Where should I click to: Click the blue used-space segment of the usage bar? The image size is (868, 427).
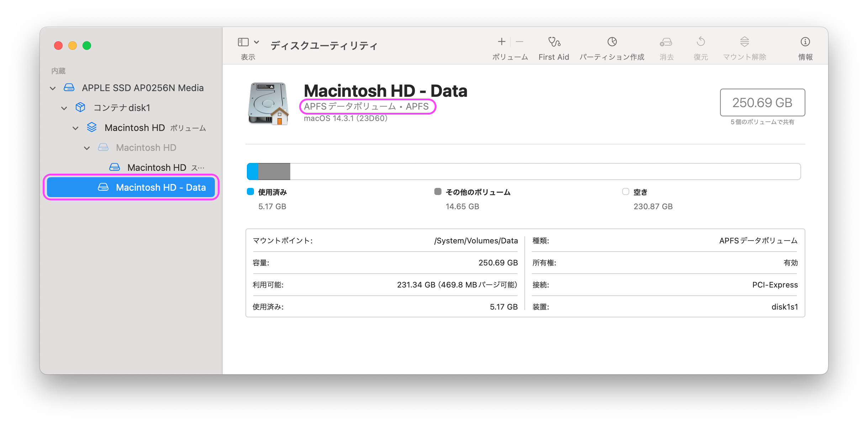252,171
